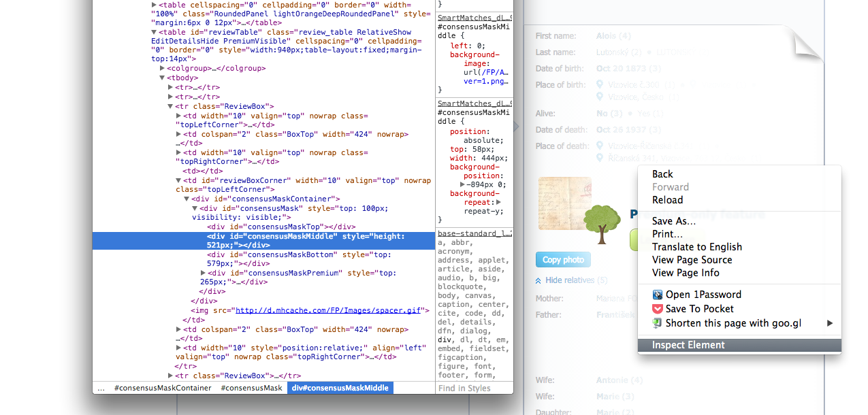Open the second SmartMatches stylesheet link
Viewport: 868px width, 415px height.
tap(475, 103)
